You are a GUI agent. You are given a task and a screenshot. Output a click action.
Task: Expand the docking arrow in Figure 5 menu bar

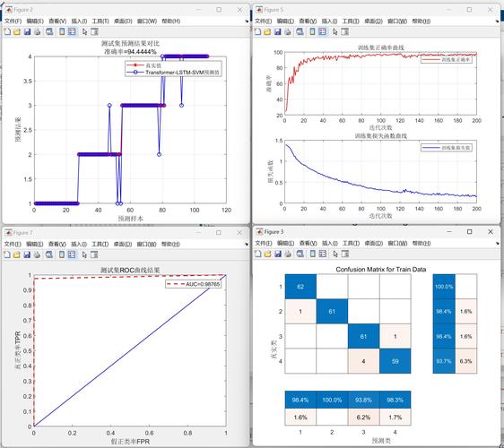point(498,22)
